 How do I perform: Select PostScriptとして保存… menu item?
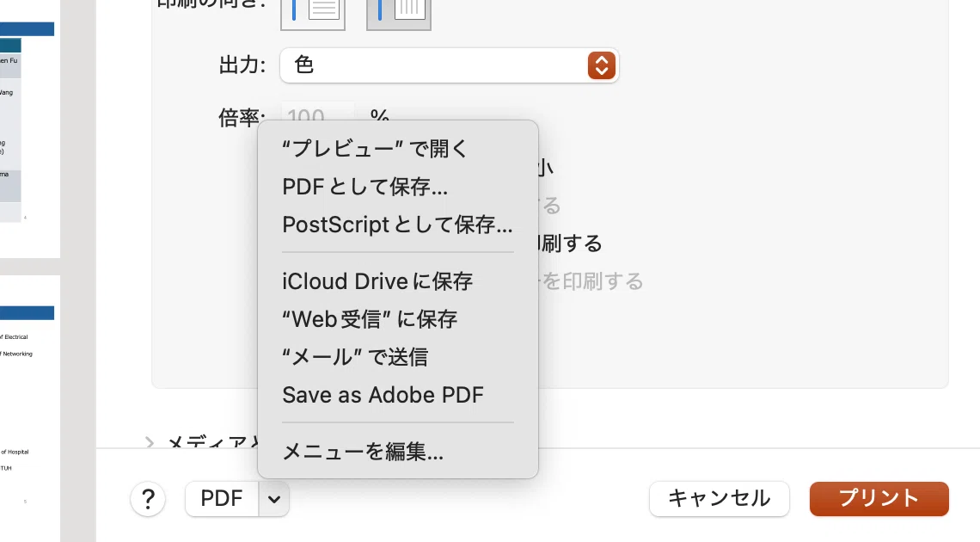point(397,225)
